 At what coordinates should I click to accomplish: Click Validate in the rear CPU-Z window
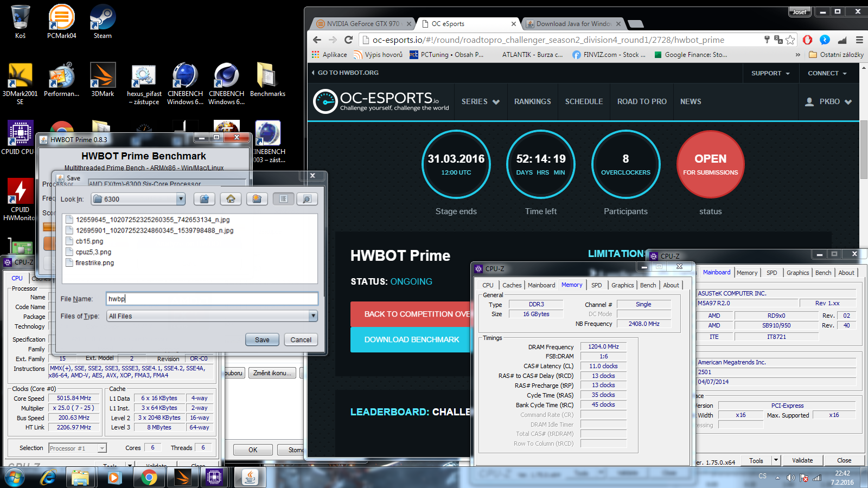click(x=802, y=460)
